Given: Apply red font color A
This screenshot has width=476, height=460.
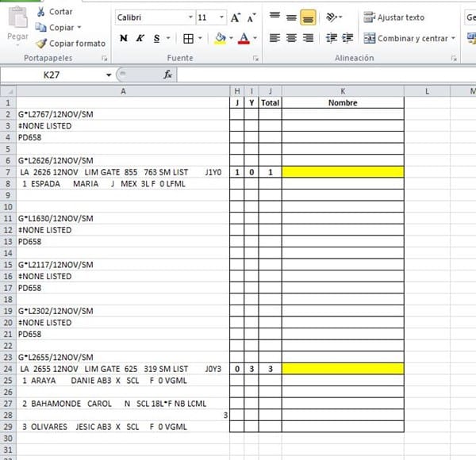Looking at the screenshot, I should 244,39.
